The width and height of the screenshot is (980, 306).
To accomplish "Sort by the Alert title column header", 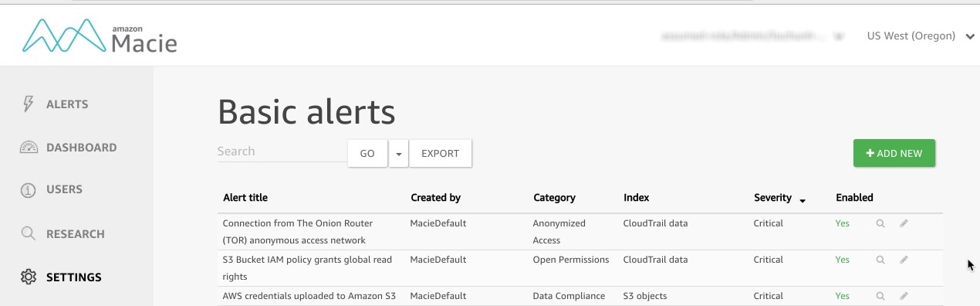I will click(x=245, y=198).
